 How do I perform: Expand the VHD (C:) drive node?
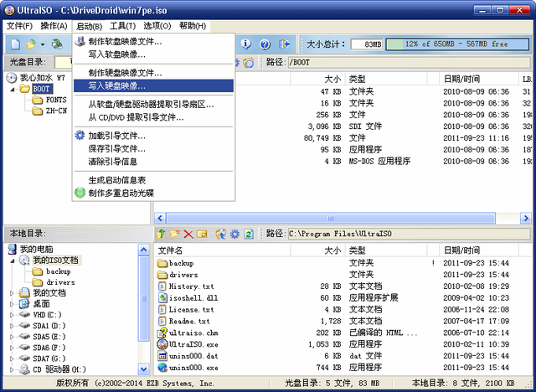point(13,315)
